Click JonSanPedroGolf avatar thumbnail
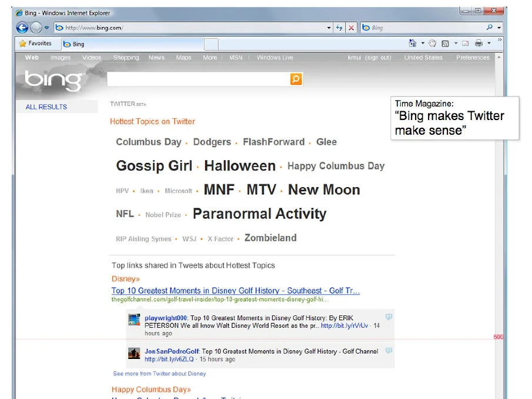This screenshot has height=399, width=532. (x=134, y=353)
